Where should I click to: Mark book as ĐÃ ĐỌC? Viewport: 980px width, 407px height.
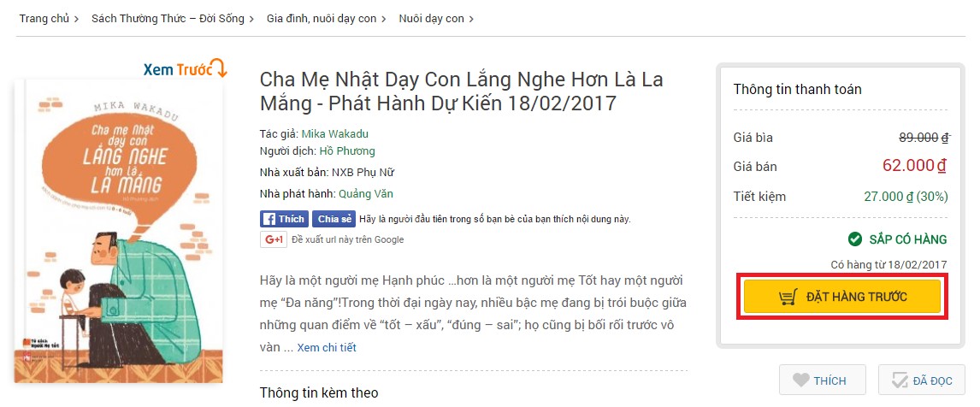922,380
